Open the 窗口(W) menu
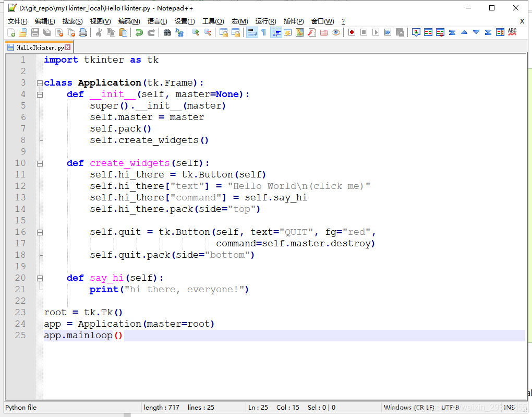 coord(322,21)
